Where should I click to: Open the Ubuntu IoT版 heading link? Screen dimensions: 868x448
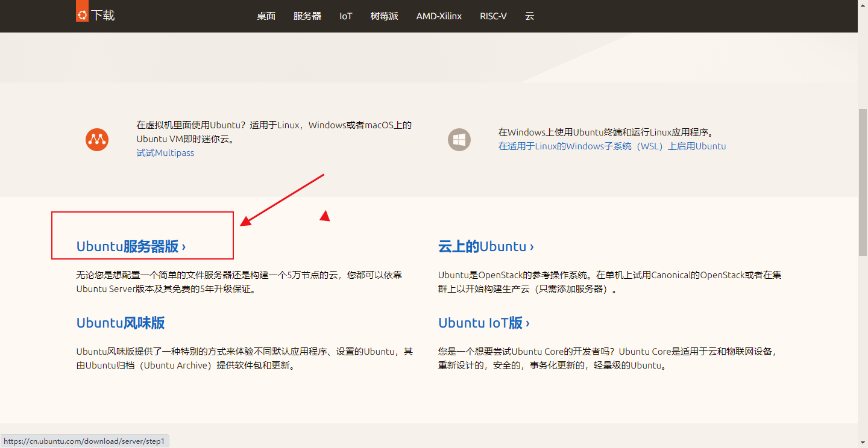click(x=484, y=323)
